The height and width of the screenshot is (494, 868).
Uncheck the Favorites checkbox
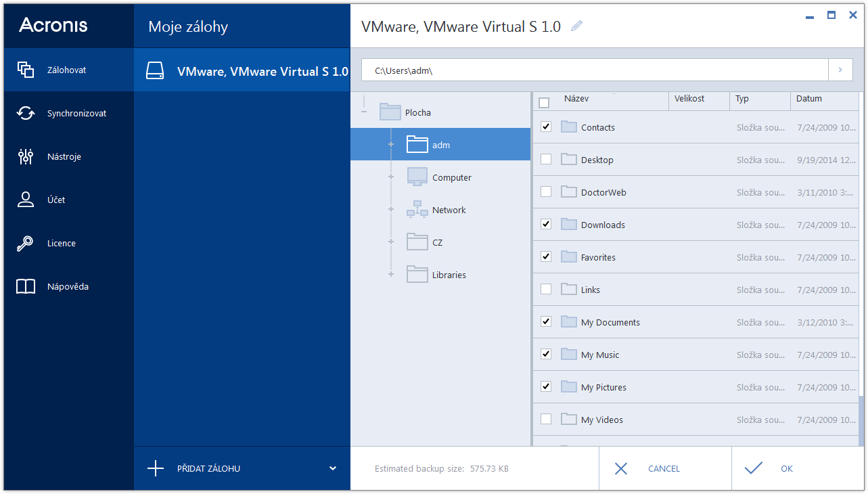[x=546, y=256]
